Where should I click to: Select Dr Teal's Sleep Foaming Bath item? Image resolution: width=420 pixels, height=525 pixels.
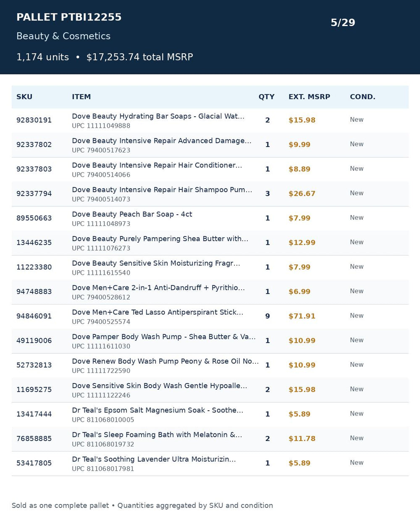pyautogui.click(x=157, y=435)
